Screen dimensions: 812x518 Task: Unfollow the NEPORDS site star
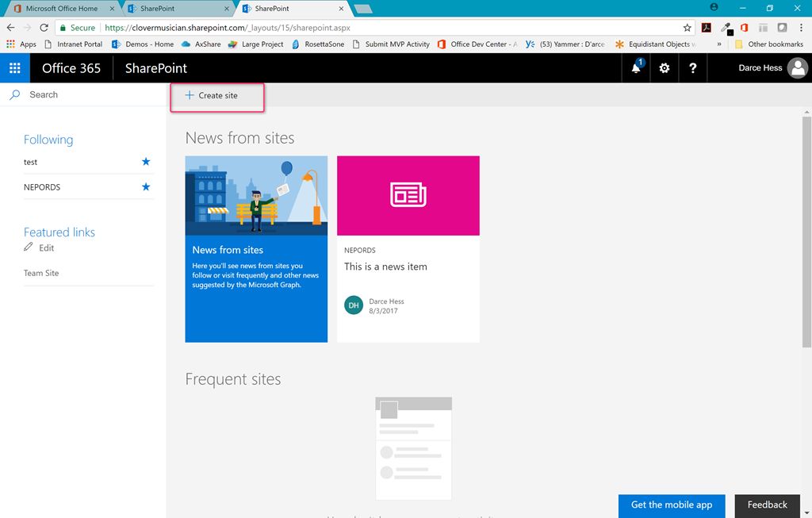point(146,186)
